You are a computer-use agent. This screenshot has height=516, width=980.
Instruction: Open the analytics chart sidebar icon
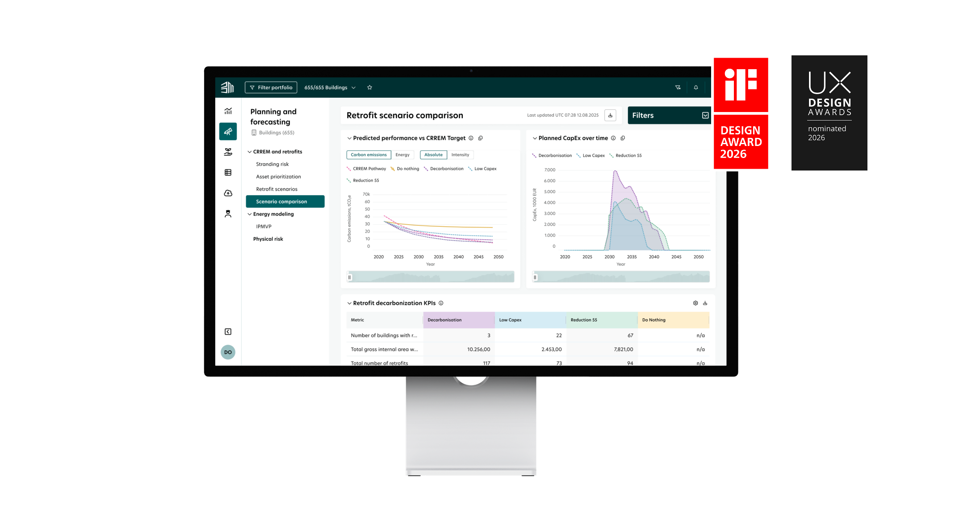pyautogui.click(x=228, y=111)
